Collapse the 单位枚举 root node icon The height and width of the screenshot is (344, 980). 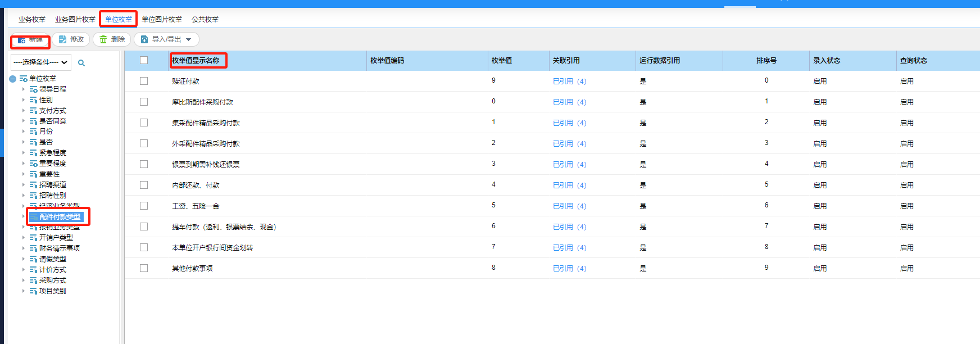coord(12,79)
